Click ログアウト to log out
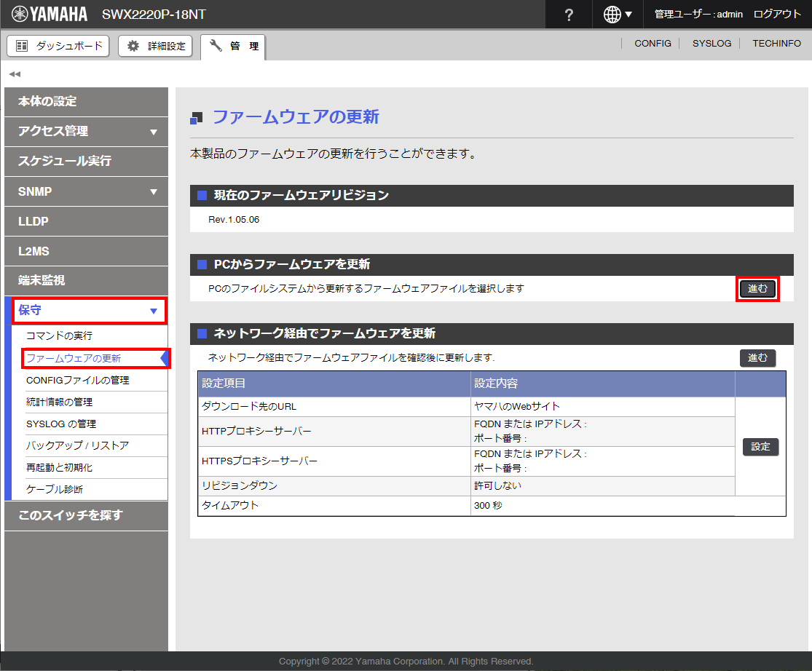This screenshot has width=812, height=671. (777, 15)
